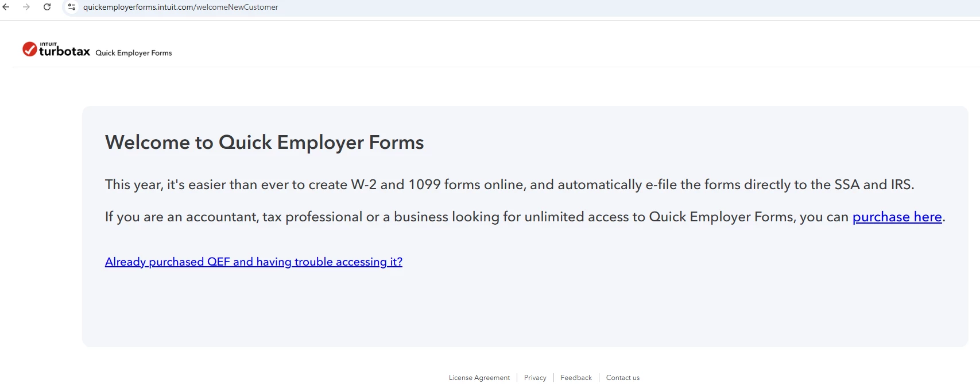980x384 pixels.
Task: Click the Welcome to Quick Employer Forms heading
Action: [x=265, y=142]
